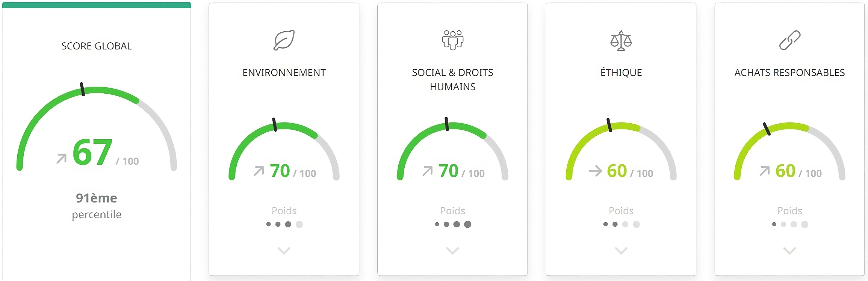This screenshot has height=281, width=868.
Task: Click the Environnement gauge black marker
Action: (275, 124)
